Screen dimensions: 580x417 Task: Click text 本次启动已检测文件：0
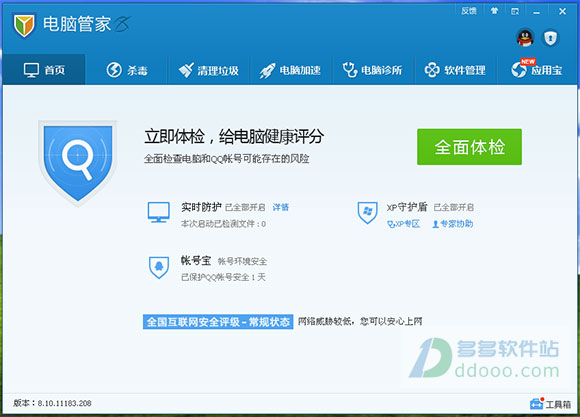pos(223,224)
